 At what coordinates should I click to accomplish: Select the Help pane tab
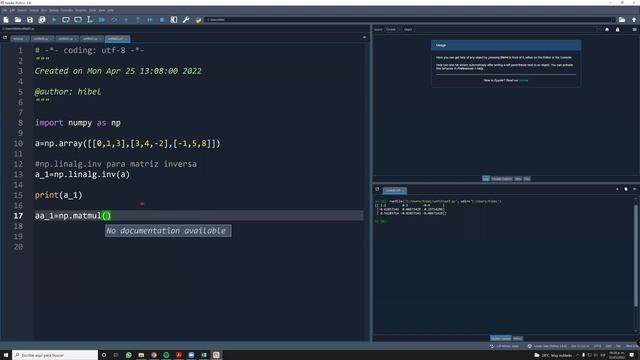(486, 179)
